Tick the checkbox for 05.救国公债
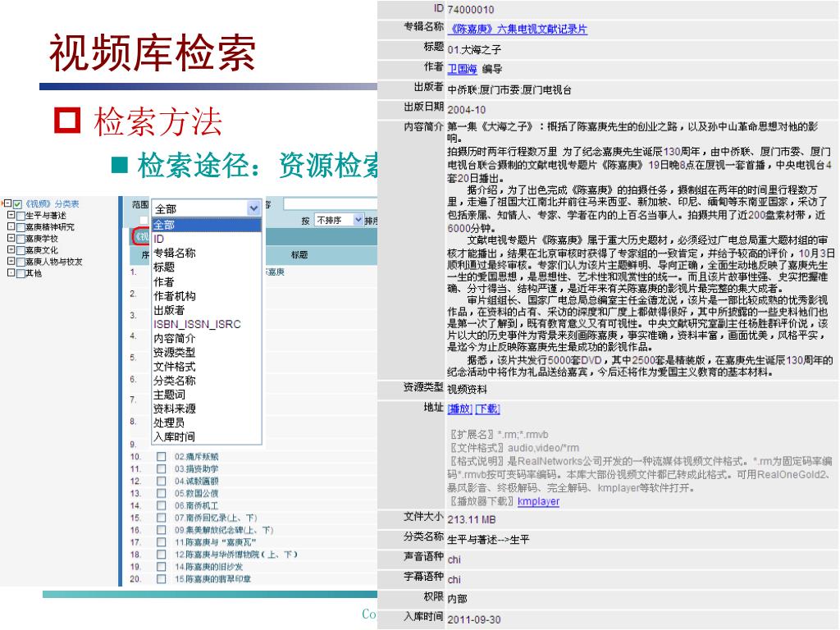 point(162,493)
